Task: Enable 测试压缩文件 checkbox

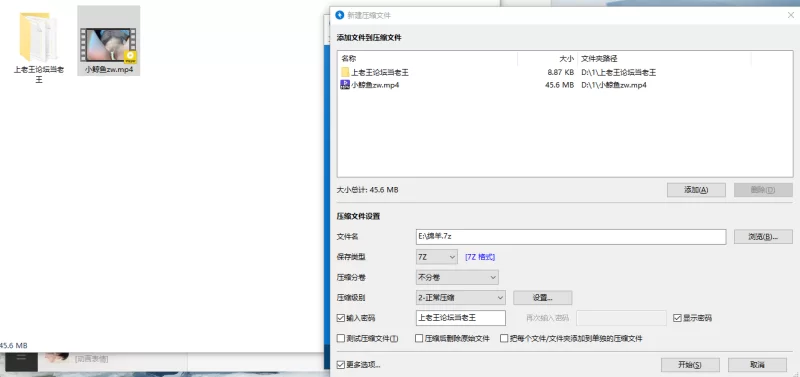Action: (x=341, y=338)
